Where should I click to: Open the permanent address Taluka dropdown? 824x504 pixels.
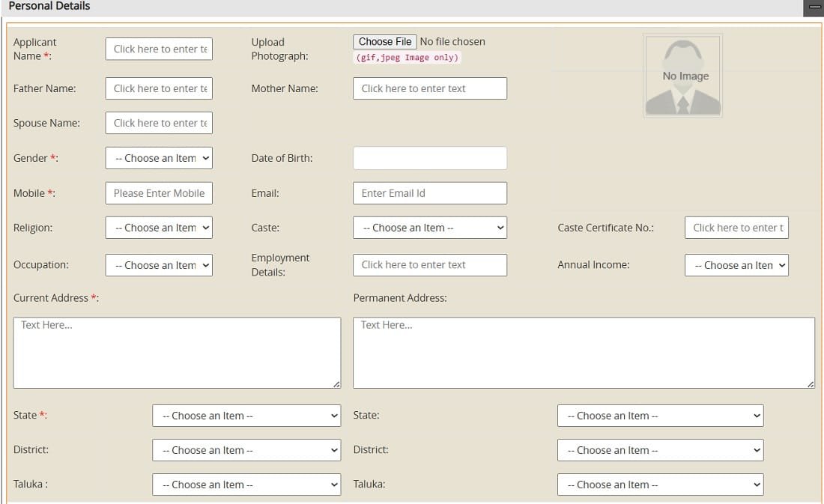click(x=661, y=485)
